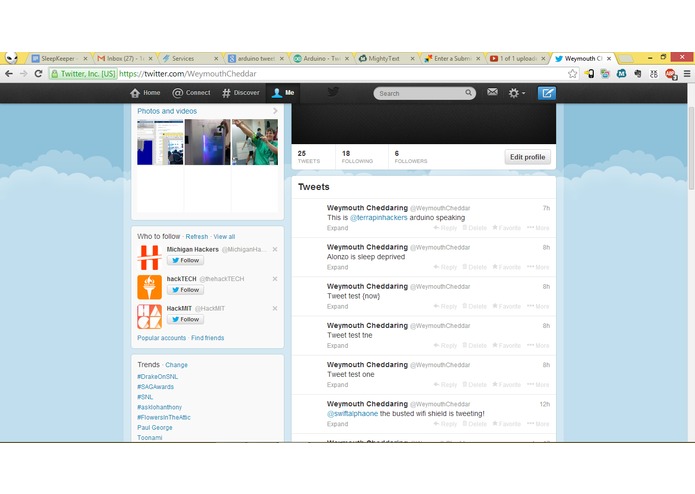Expand the 'Tweet test {now}' tweet
The height and width of the screenshot is (494, 695).
click(337, 307)
